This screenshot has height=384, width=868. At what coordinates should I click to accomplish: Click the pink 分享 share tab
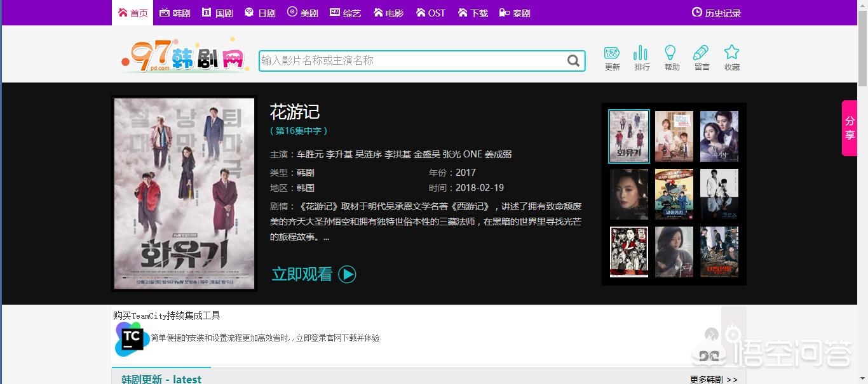tap(850, 128)
